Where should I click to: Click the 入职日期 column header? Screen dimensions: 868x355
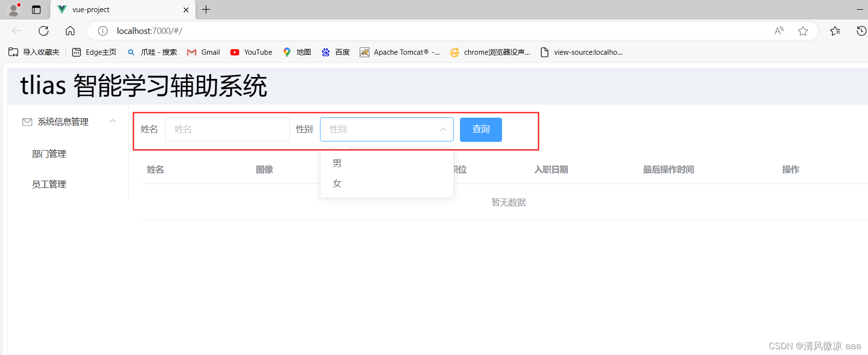coord(551,170)
